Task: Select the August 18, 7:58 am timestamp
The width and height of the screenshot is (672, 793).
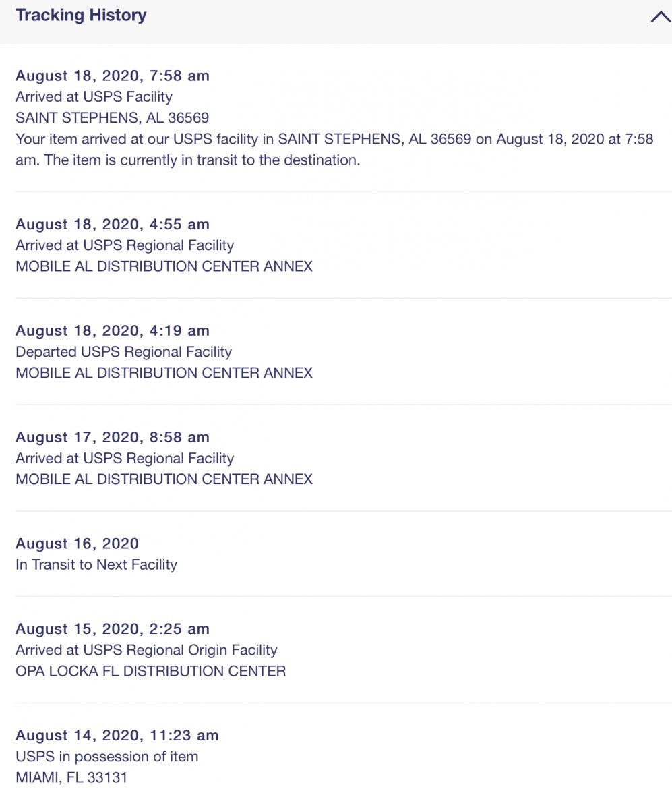Action: (x=113, y=76)
